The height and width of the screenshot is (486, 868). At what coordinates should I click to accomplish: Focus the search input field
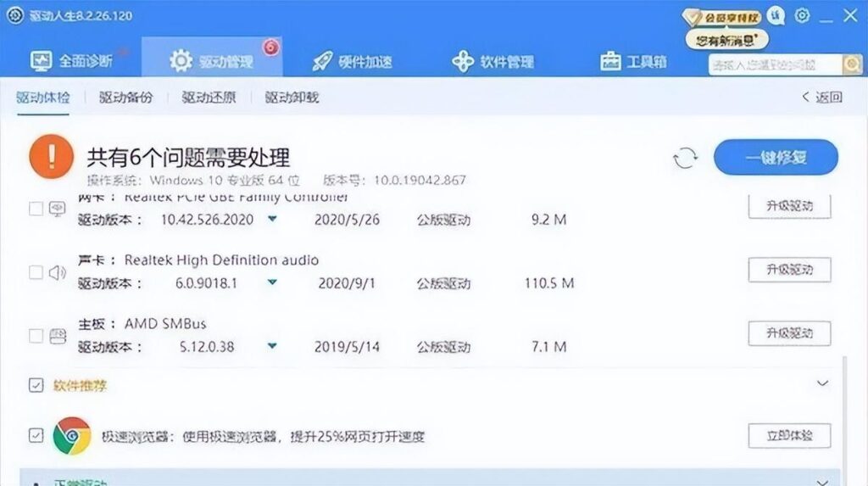(x=775, y=64)
